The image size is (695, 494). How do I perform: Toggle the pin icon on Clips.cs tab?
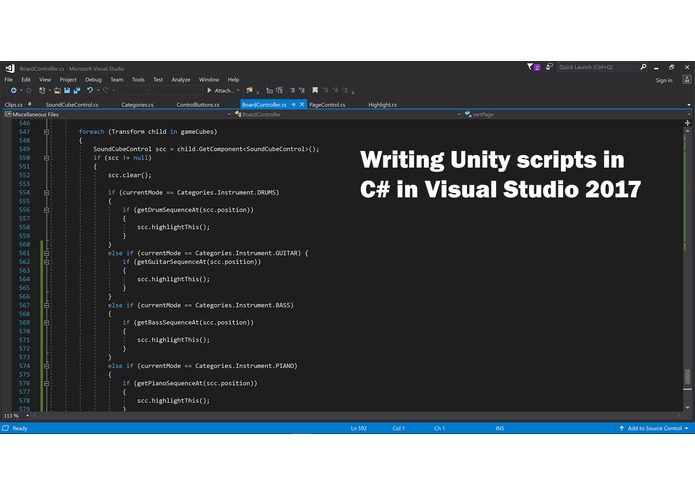tap(30, 105)
